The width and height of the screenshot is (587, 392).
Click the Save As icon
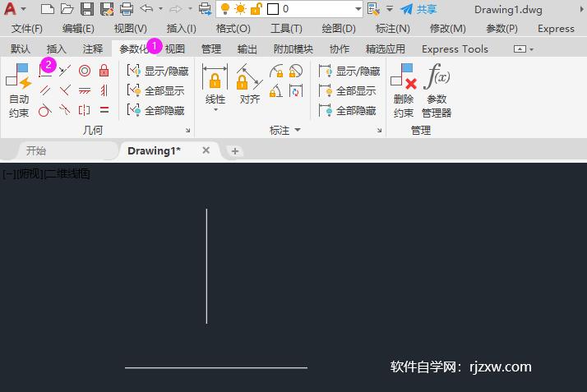[x=107, y=8]
